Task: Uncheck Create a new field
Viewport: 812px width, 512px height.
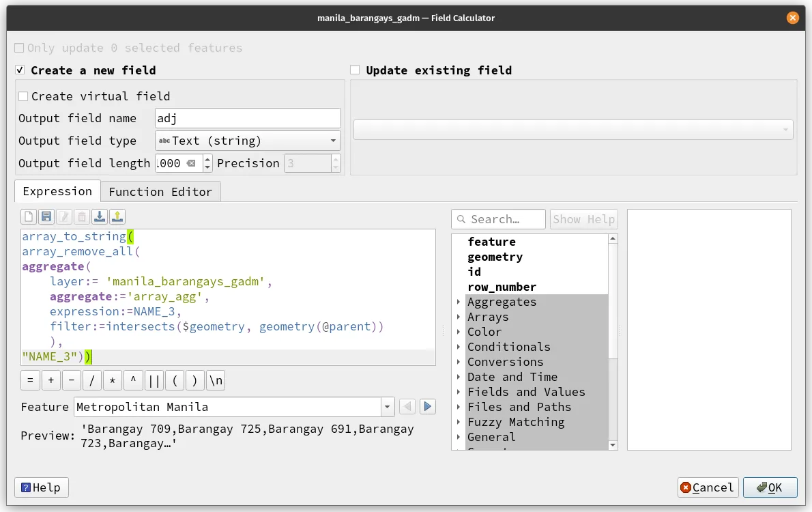Action: click(20, 70)
